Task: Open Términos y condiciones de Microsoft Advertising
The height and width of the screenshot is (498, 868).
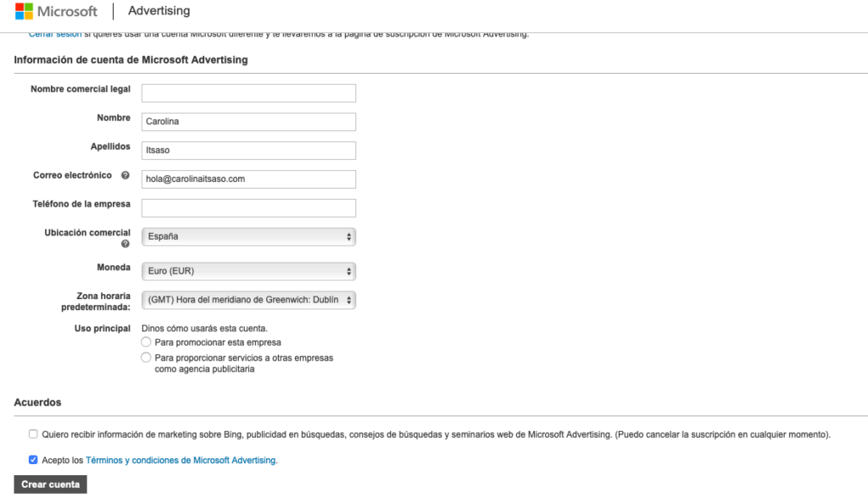Action: coord(181,460)
